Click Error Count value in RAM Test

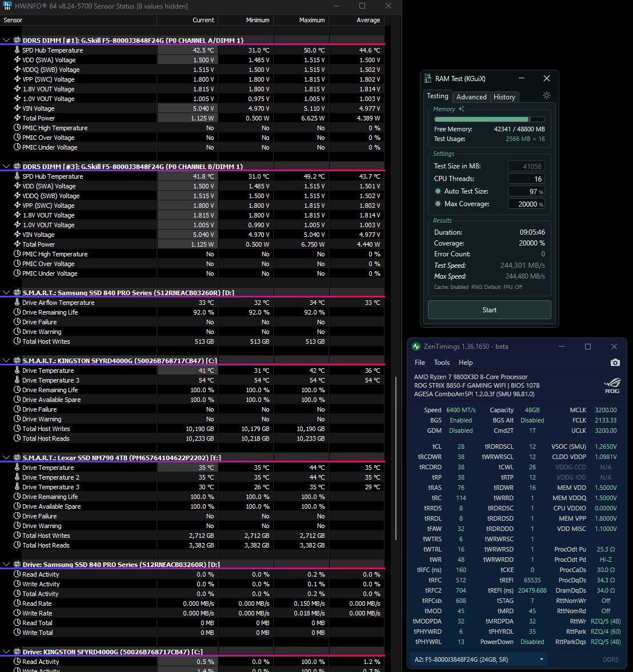(543, 253)
